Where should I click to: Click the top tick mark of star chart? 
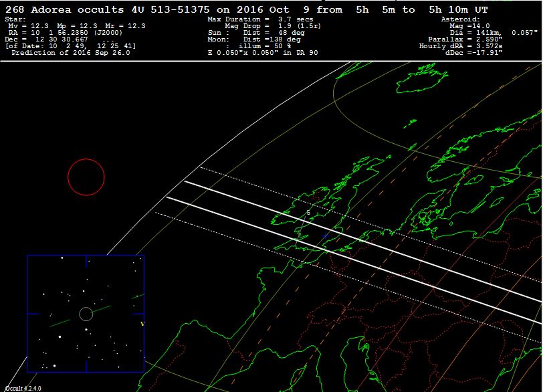[x=86, y=260]
